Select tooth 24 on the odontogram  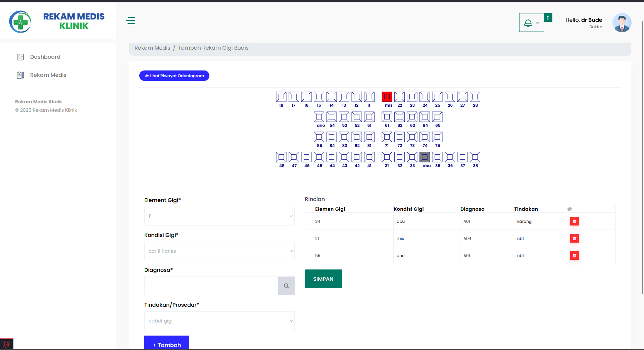tap(425, 97)
